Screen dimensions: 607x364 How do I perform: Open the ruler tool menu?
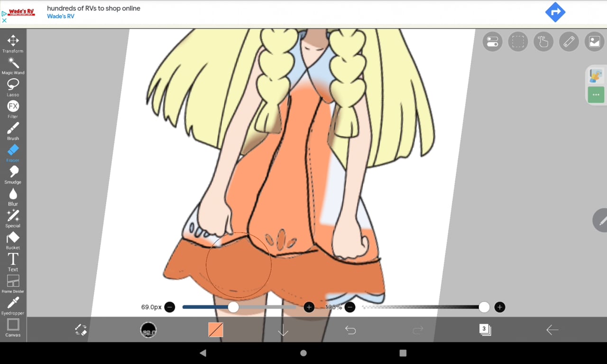[569, 42]
